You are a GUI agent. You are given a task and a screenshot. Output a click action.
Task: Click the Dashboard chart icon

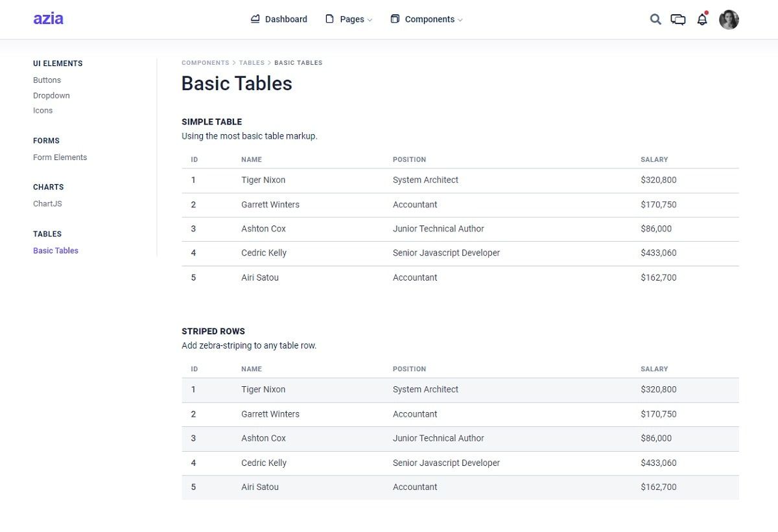point(255,19)
